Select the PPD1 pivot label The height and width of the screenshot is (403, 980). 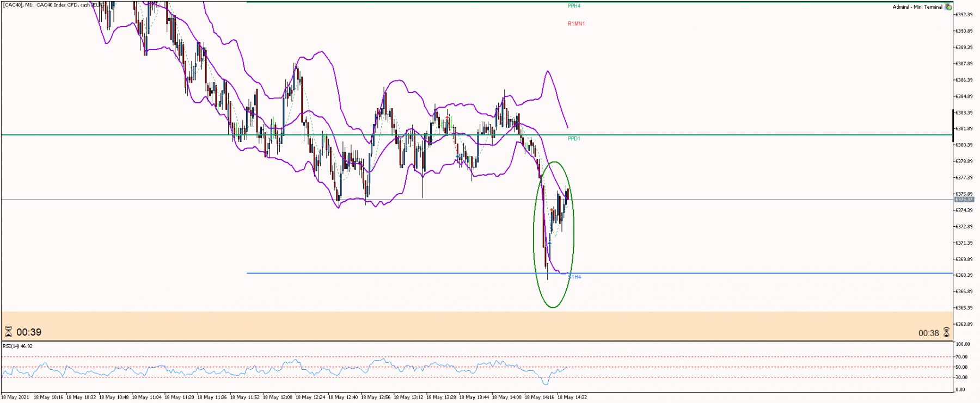point(574,139)
